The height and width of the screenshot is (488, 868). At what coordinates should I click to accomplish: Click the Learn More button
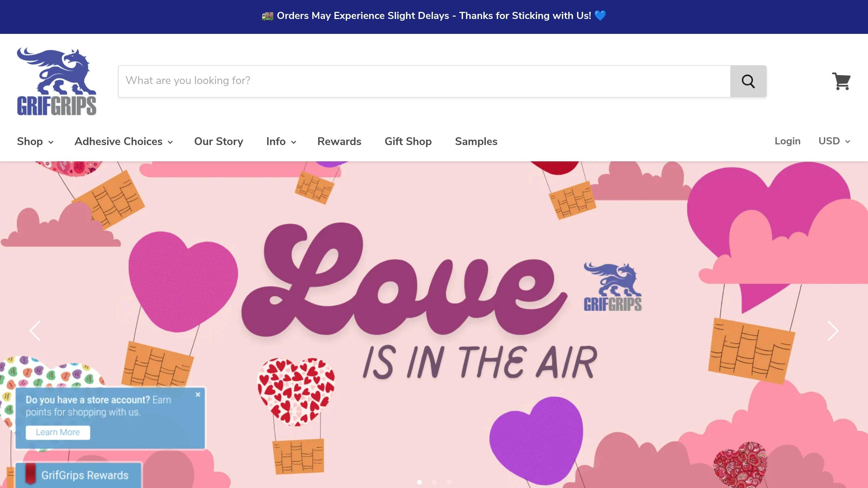pos(58,432)
